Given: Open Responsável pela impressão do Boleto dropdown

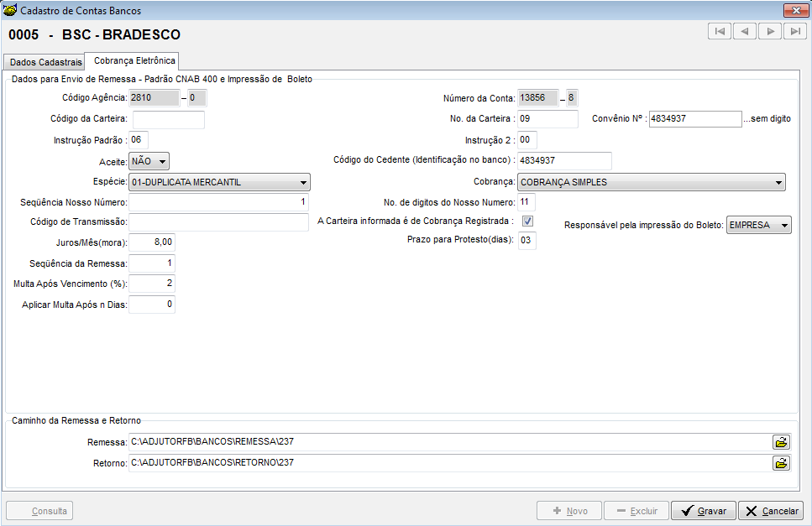Looking at the screenshot, I should click(758, 225).
